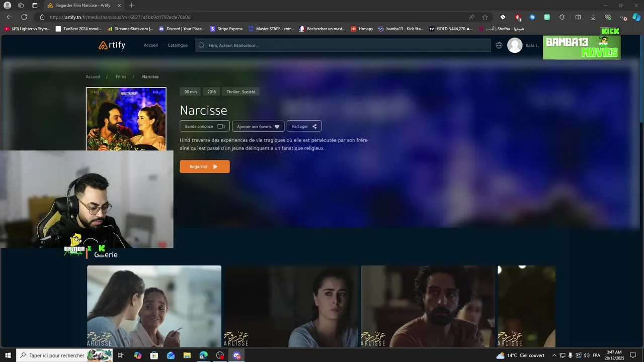Image resolution: width=644 pixels, height=362 pixels.
Task: Open the system volume control
Action: [587, 355]
